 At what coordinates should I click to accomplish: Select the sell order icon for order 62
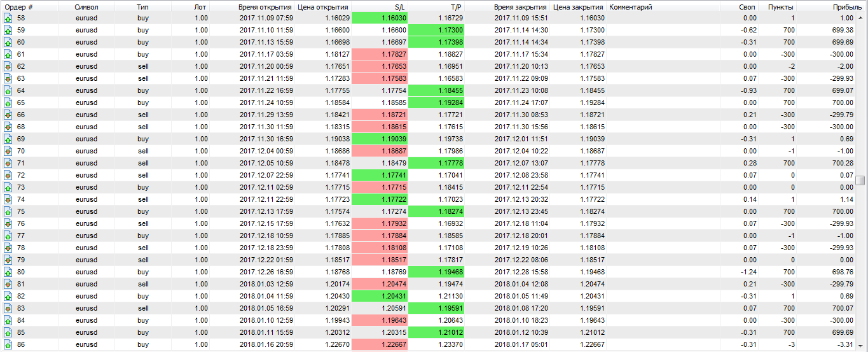8,66
